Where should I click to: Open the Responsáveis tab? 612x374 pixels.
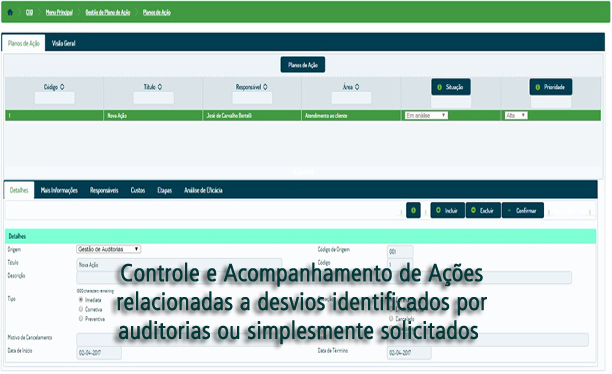(x=104, y=190)
